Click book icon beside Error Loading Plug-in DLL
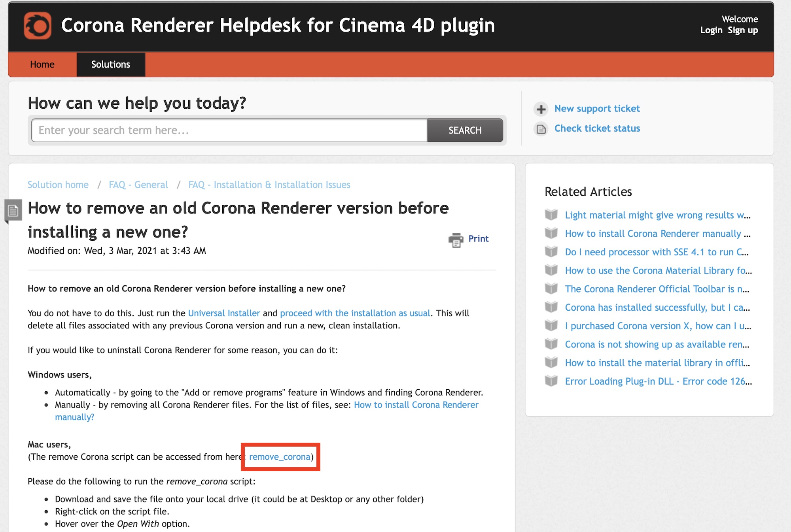791x532 pixels. 551,381
